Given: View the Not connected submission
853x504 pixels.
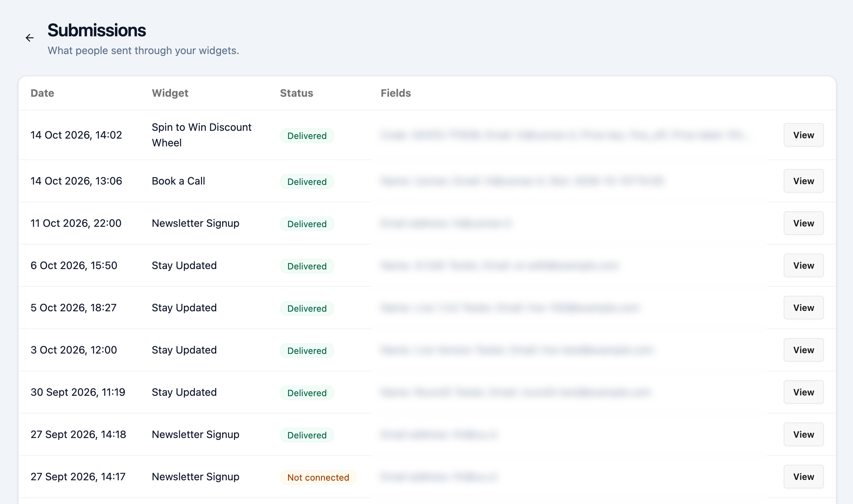Looking at the screenshot, I should coord(804,477).
